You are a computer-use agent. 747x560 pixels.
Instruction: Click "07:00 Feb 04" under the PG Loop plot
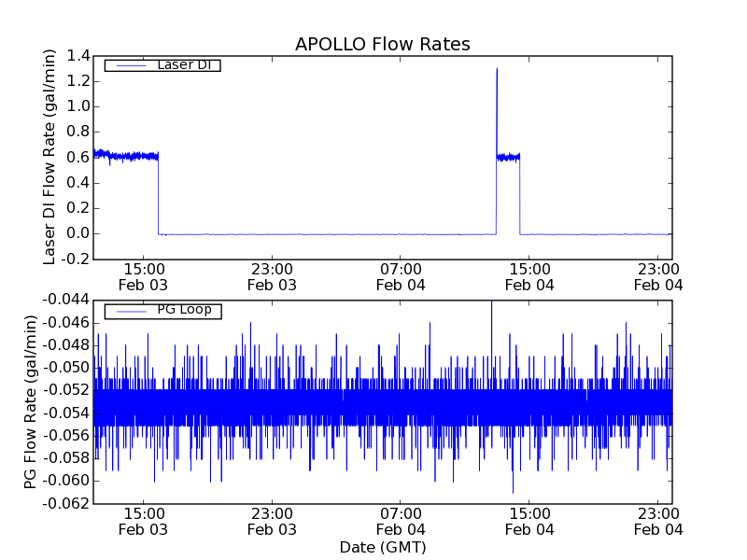[x=401, y=522]
